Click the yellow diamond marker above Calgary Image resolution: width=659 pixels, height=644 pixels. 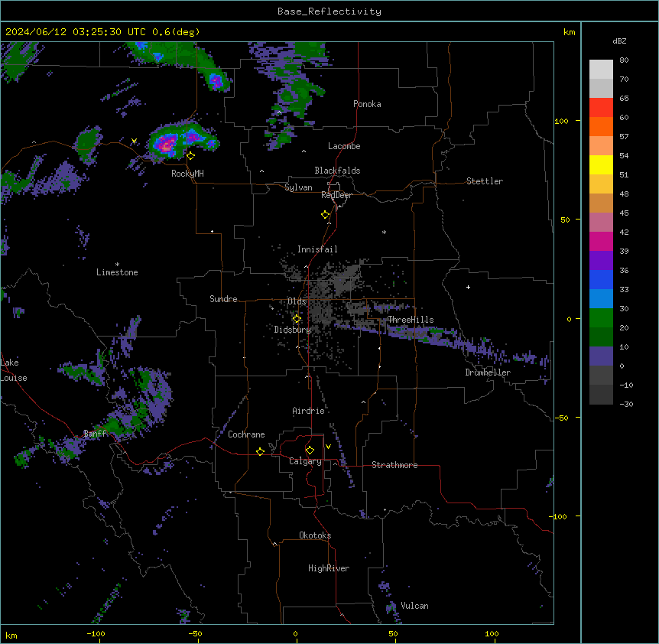310,450
